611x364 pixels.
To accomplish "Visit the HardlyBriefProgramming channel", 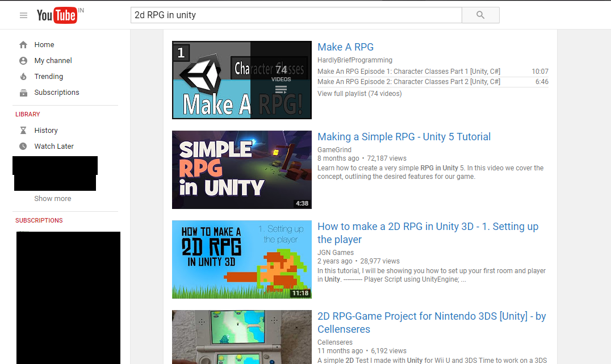I will tap(355, 60).
